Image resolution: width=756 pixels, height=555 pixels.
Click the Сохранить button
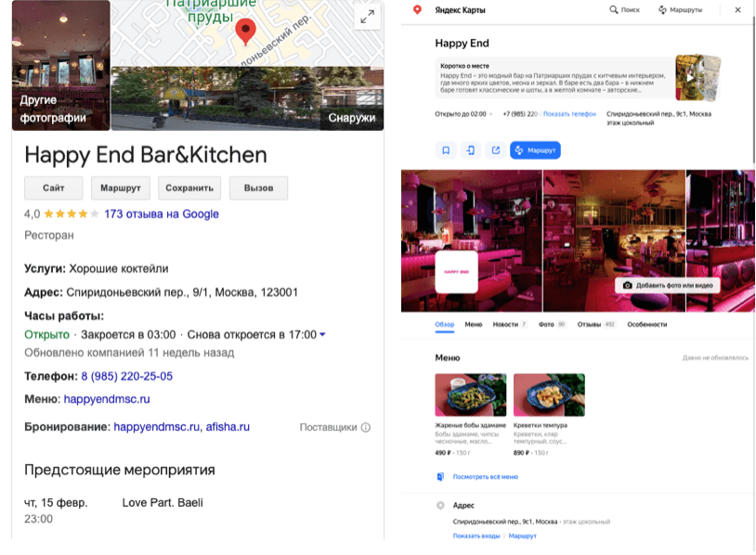(189, 187)
